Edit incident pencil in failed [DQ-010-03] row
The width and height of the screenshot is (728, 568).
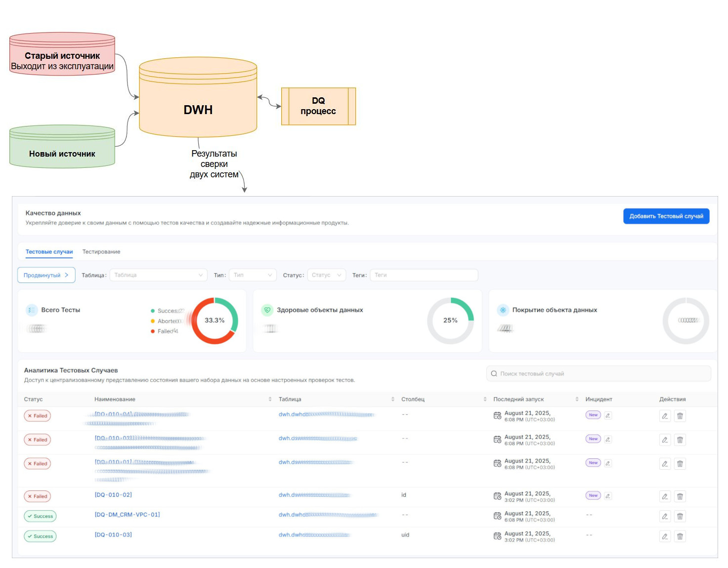pos(608,439)
